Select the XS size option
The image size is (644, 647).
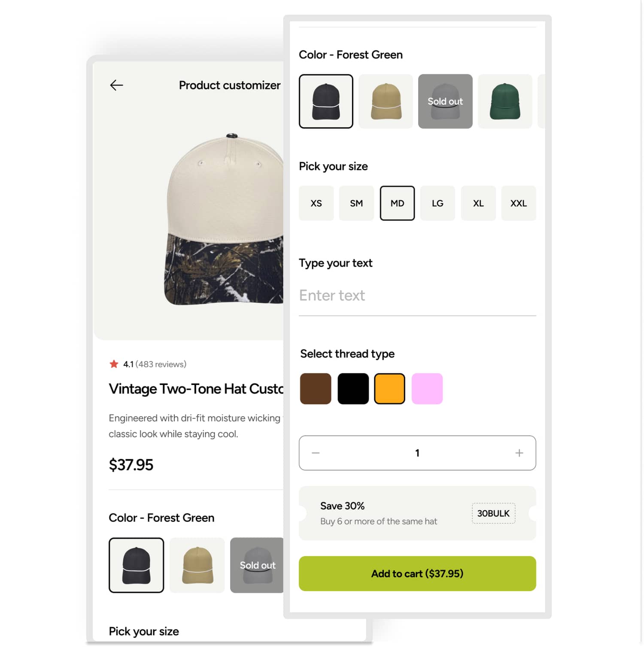316,203
